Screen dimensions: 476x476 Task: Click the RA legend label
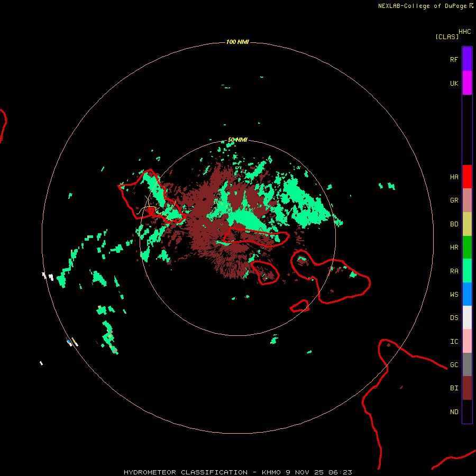(x=454, y=271)
